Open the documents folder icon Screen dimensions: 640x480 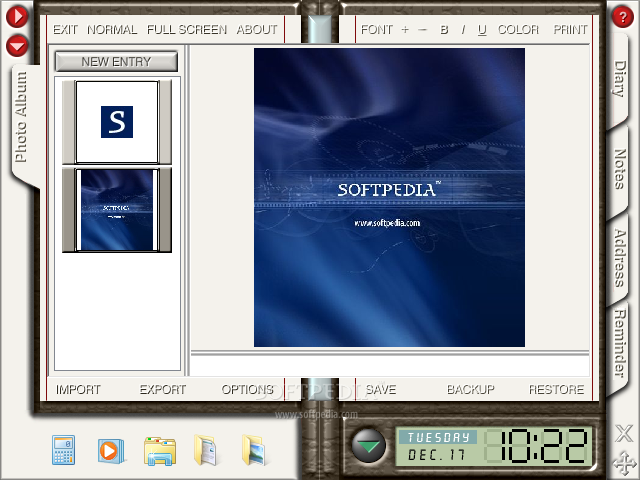pos(205,450)
